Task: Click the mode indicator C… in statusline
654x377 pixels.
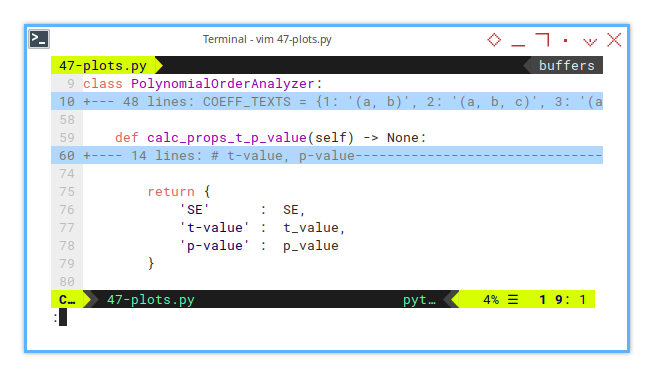Action: point(67,299)
